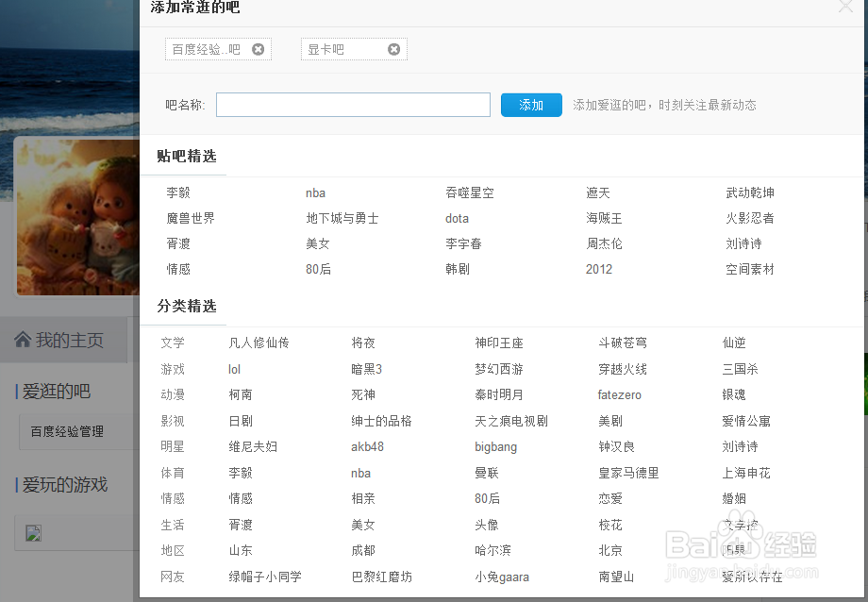Open the profile avatar photo
This screenshot has width=868, height=602.
(78, 217)
